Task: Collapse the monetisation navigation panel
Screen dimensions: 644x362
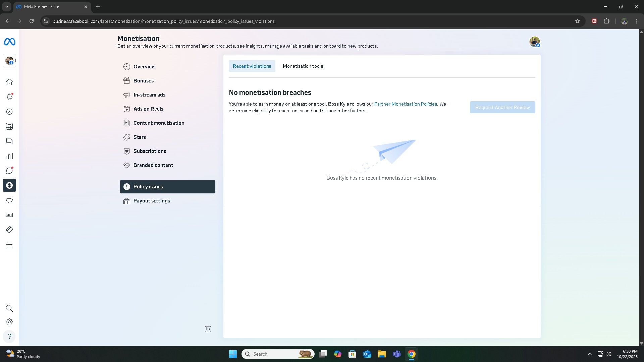Action: pyautogui.click(x=208, y=329)
